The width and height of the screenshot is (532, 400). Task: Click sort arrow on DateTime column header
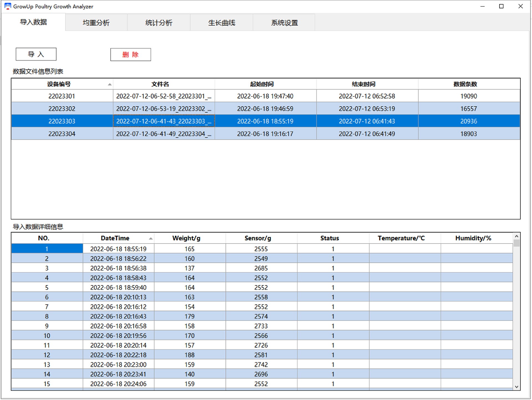click(150, 239)
